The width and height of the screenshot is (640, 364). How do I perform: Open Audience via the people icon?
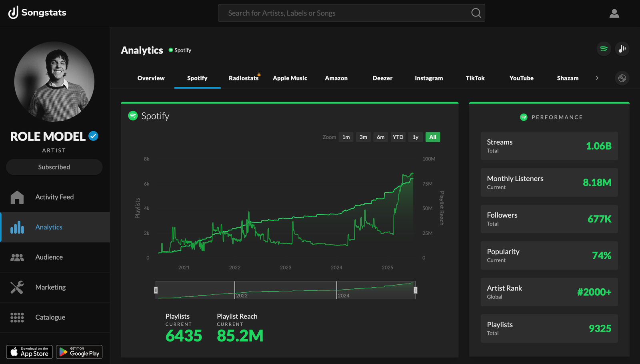(x=17, y=257)
